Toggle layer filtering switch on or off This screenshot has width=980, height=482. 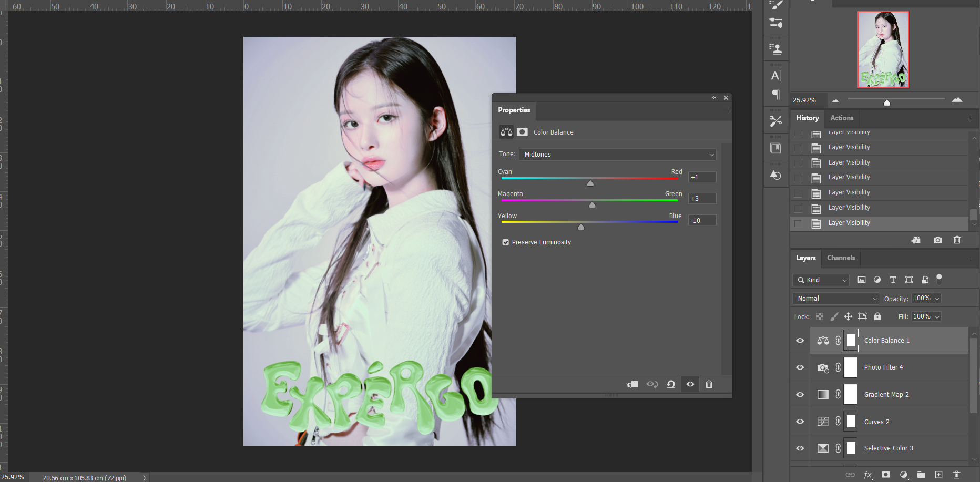point(939,279)
